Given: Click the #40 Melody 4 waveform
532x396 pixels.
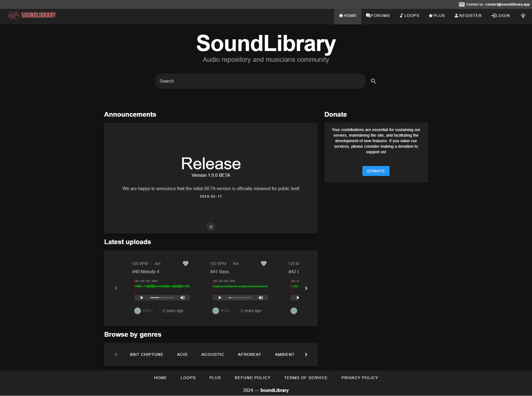Looking at the screenshot, I should 162,286.
